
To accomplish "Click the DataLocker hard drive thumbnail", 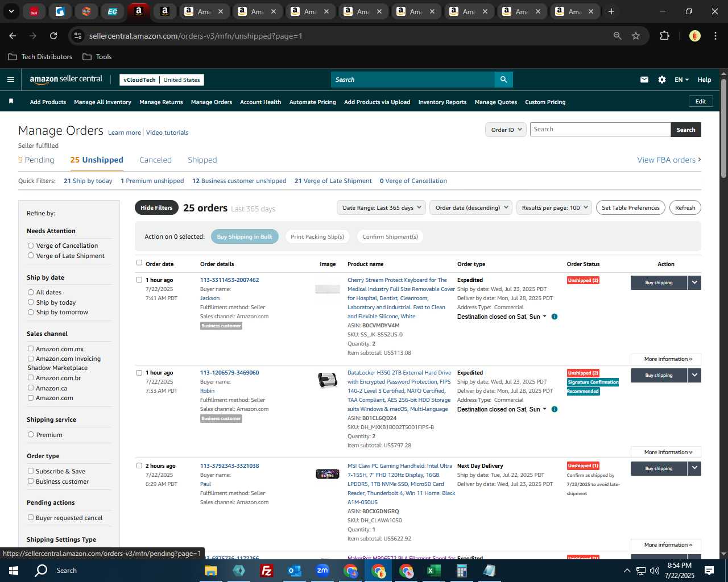I will coord(328,380).
